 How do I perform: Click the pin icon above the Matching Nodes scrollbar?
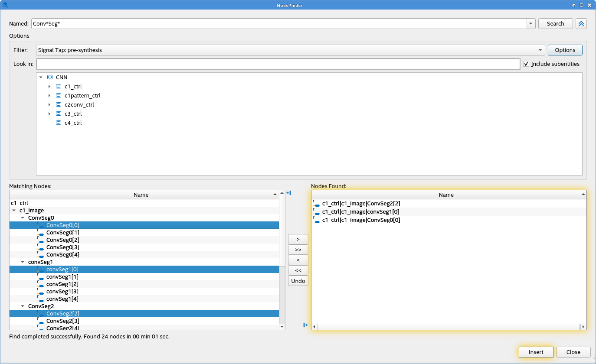288,193
